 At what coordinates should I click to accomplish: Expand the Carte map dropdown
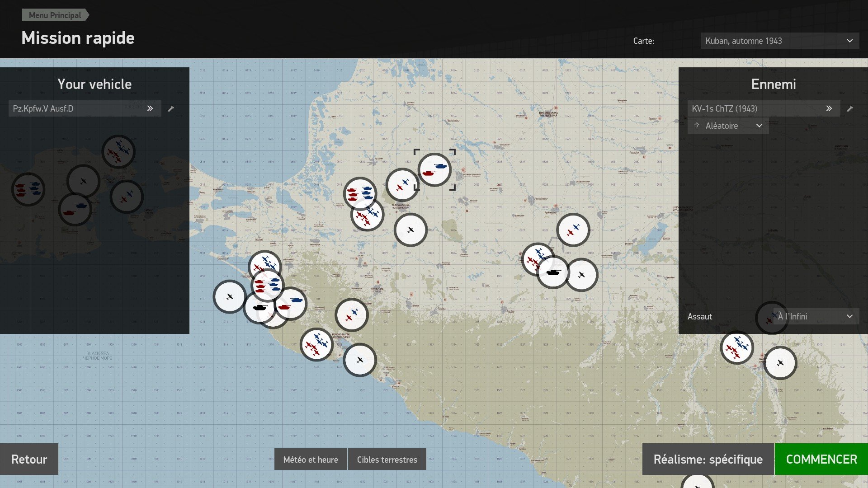pos(779,41)
